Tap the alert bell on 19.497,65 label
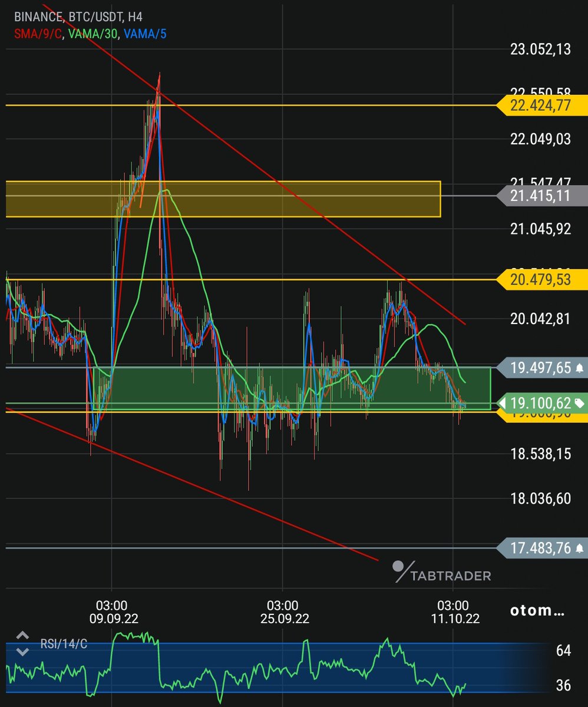Image resolution: width=588 pixels, height=707 pixels. (x=579, y=368)
